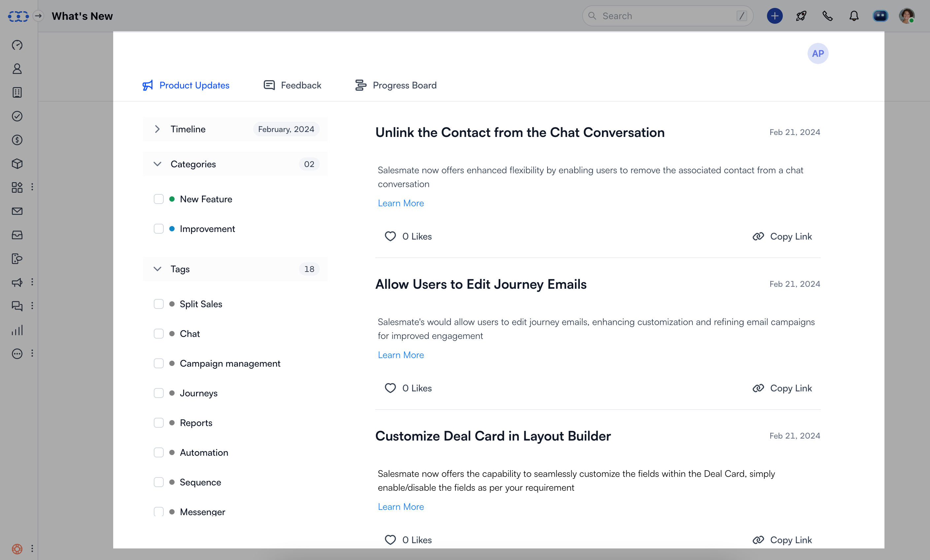Open Activities checkmark icon in sidebar
930x560 pixels.
tap(17, 116)
